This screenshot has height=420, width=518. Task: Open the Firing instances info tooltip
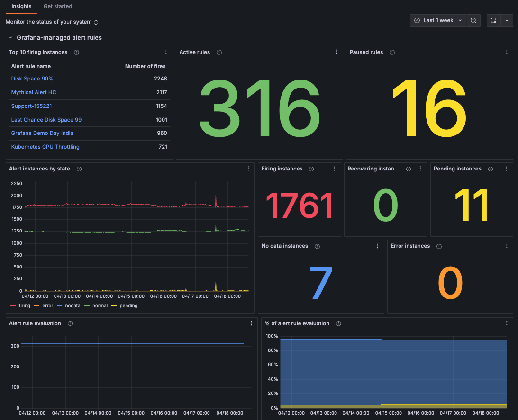(311, 169)
